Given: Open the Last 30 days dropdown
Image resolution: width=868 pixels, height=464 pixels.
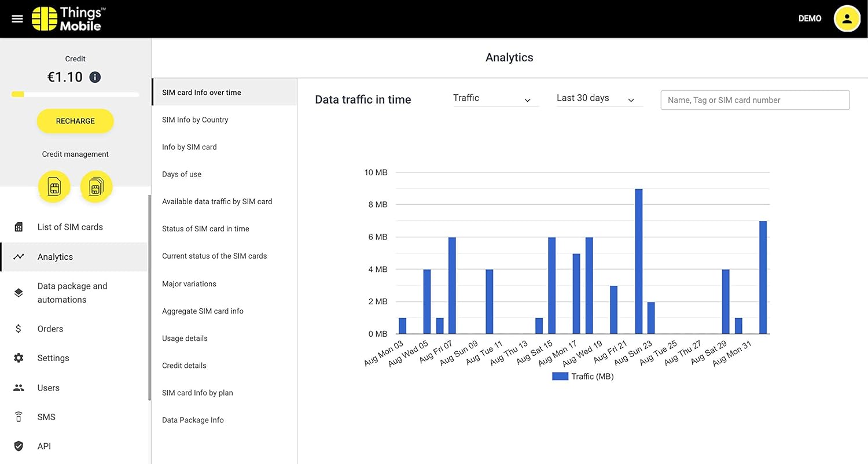Looking at the screenshot, I should tap(599, 99).
